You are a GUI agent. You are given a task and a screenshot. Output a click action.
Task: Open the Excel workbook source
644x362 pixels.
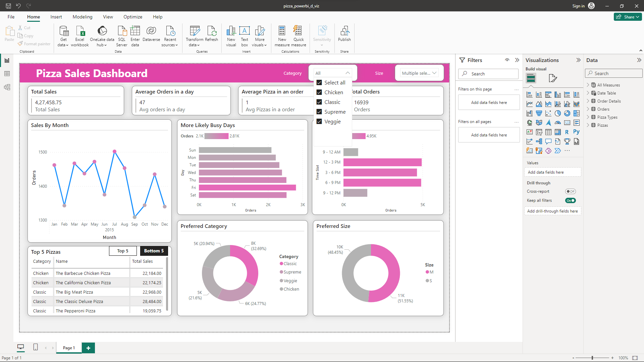point(80,32)
